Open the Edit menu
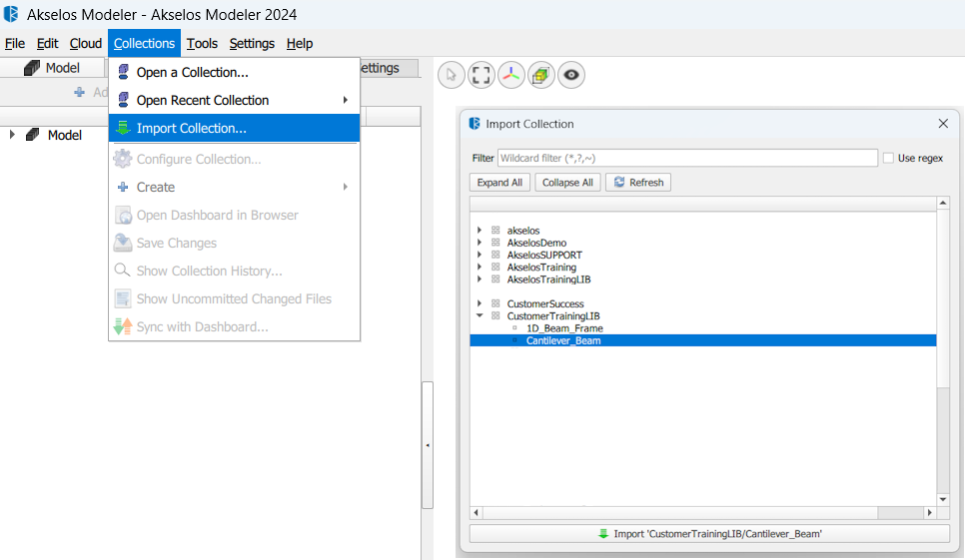The image size is (965, 560). 47,44
